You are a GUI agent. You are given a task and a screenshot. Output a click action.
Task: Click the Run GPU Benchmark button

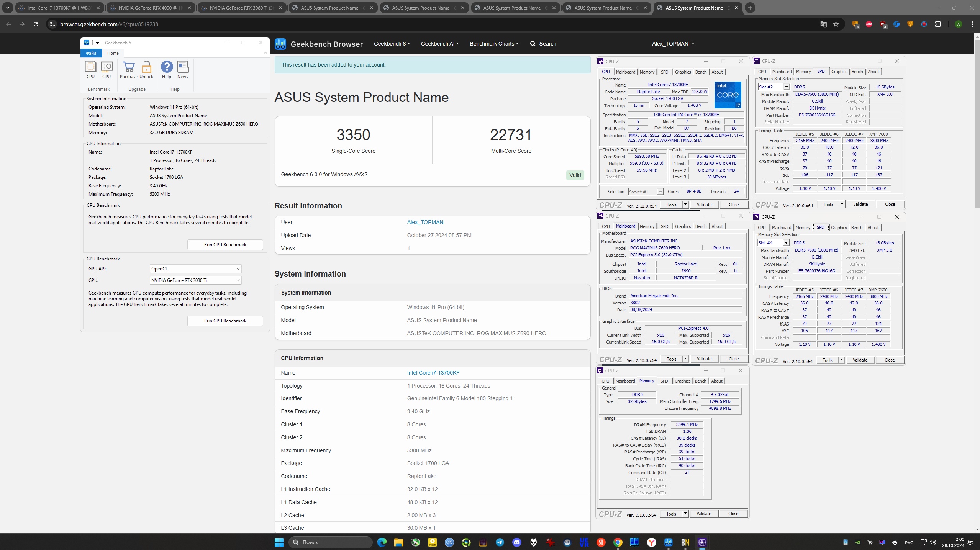(x=225, y=321)
